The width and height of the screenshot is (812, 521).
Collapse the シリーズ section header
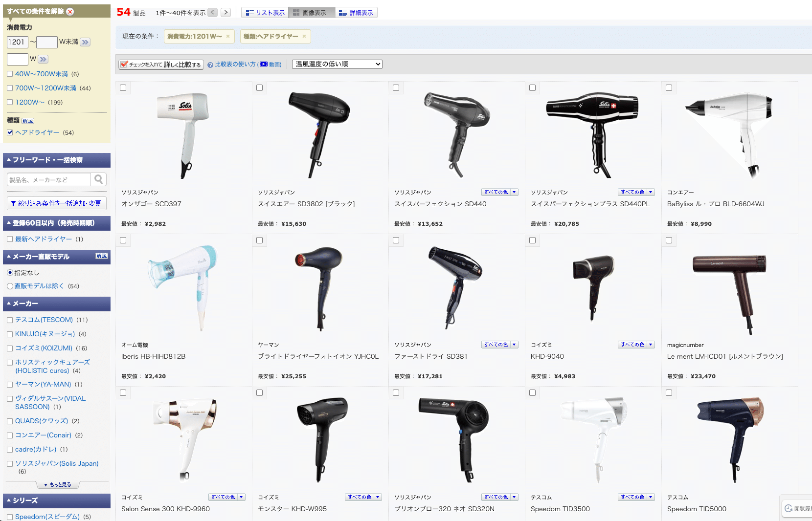(57, 501)
